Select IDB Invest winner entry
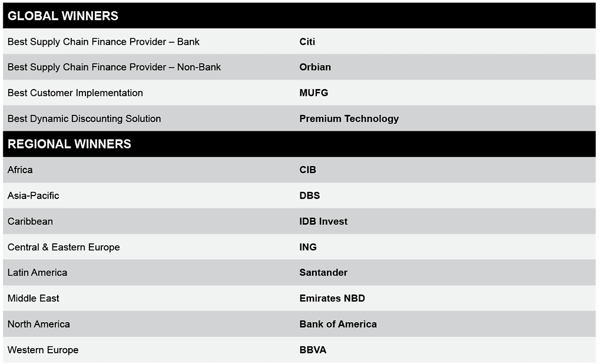Viewport: 603px width, 364px height. [323, 221]
